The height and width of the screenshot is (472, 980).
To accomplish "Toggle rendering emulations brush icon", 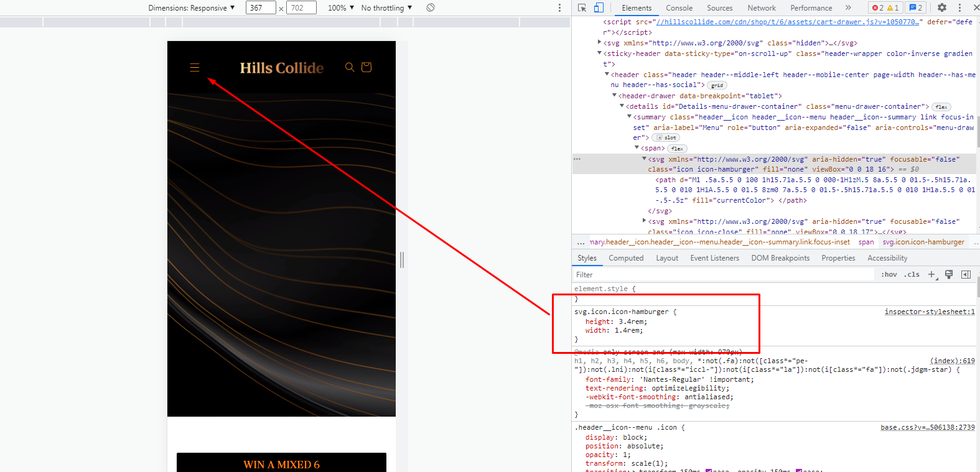I will [x=949, y=274].
